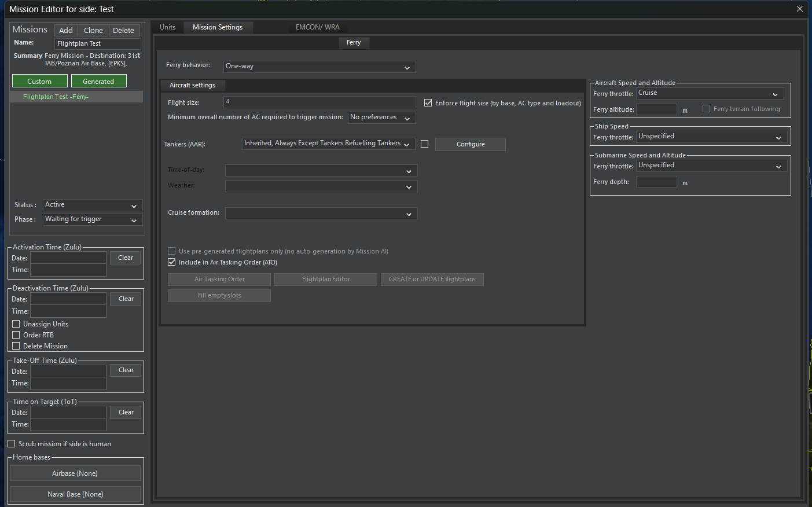Image resolution: width=812 pixels, height=507 pixels.
Task: Switch to the Units tab
Action: (x=168, y=27)
